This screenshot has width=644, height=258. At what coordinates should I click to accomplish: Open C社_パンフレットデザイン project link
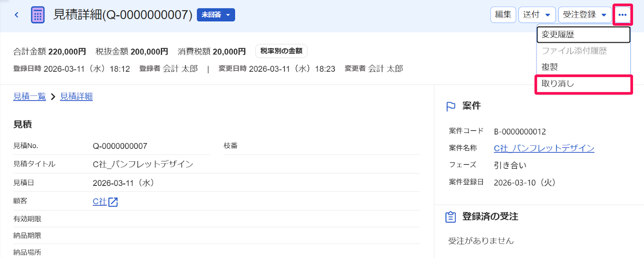pos(544,148)
